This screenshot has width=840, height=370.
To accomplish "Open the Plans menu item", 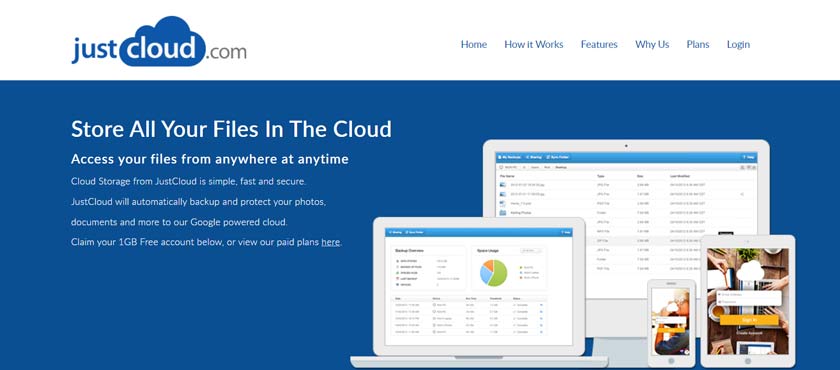I will tap(698, 44).
